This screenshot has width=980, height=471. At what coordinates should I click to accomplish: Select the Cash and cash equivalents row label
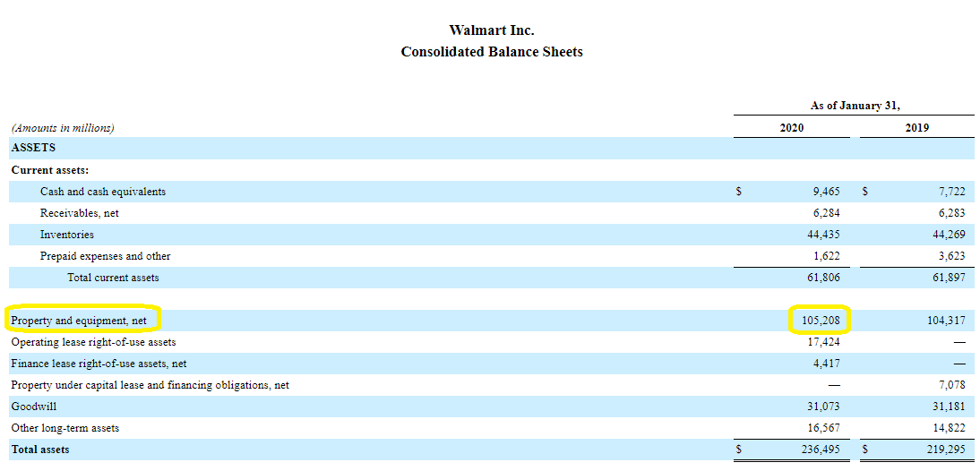tap(103, 192)
